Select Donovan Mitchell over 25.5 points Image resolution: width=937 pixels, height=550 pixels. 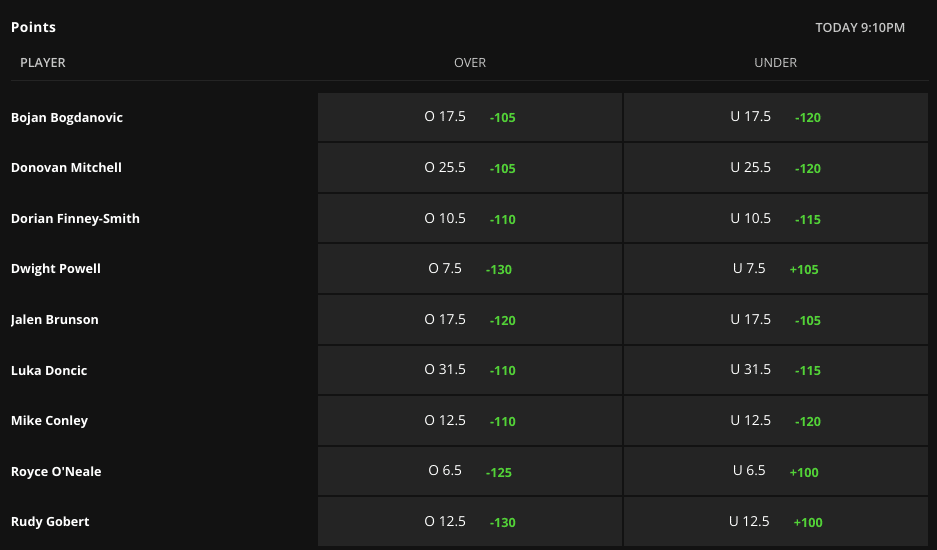click(470, 168)
